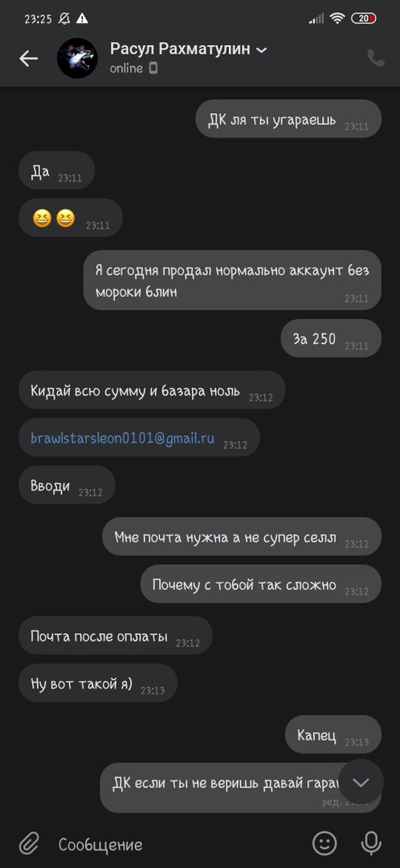Tap the muted notifications bell icon

[x=64, y=18]
